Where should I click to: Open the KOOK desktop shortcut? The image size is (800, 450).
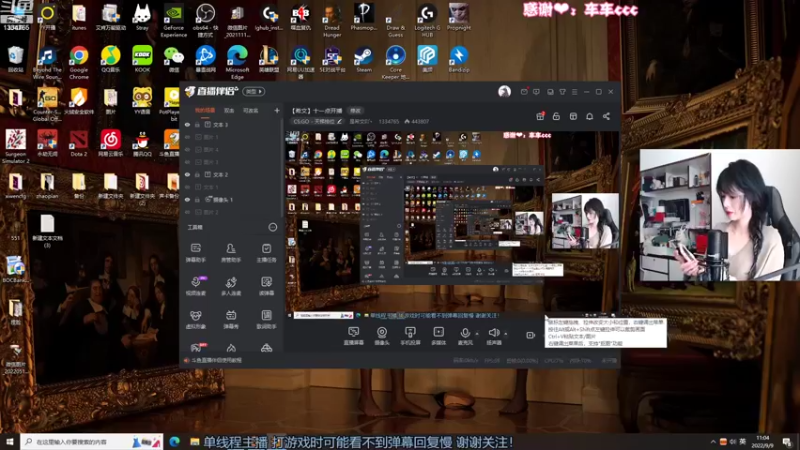(142, 59)
